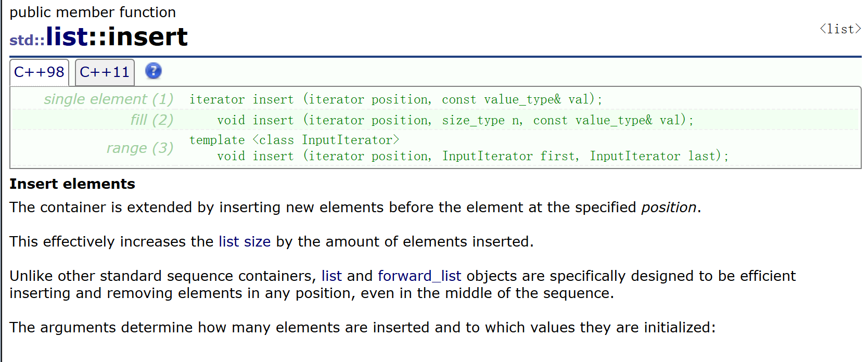
Task: Click the 'public member function' label
Action: [x=93, y=12]
